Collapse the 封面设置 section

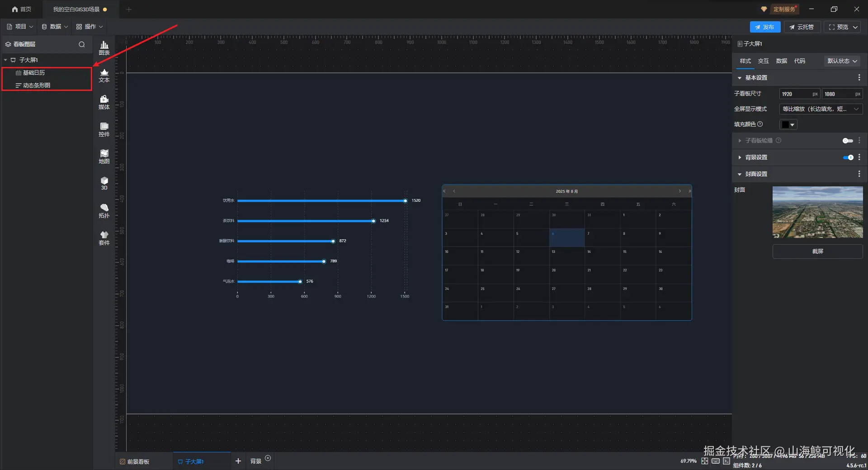tap(740, 174)
